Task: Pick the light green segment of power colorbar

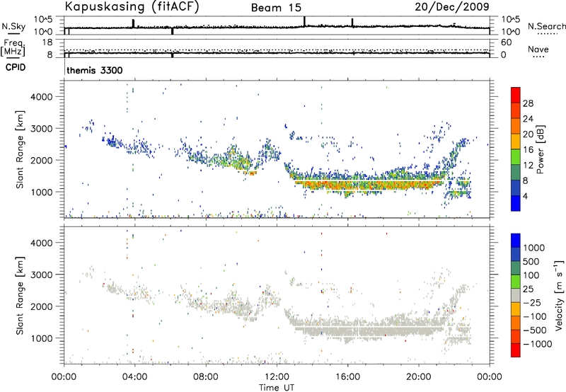Action: [516, 157]
